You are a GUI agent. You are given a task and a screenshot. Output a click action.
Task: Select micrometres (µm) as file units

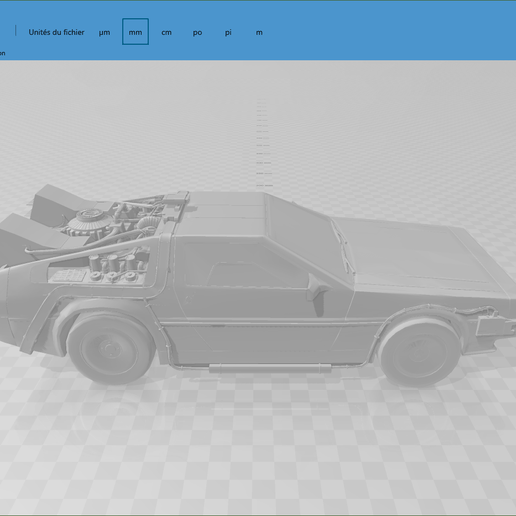point(104,32)
